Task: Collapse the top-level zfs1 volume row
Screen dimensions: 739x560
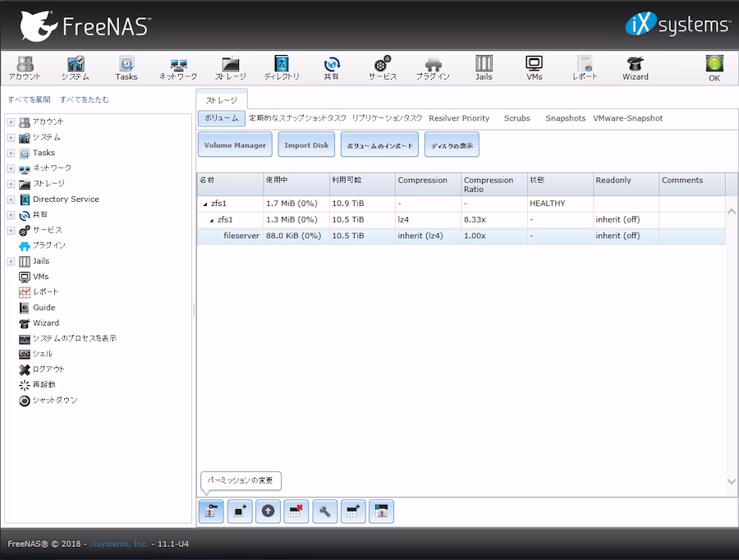Action: (x=205, y=204)
